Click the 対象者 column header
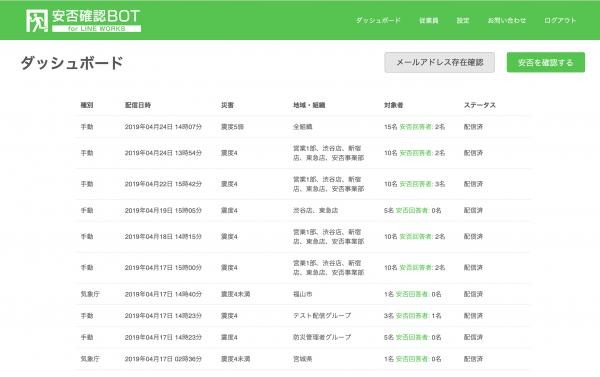Screen dimensions: 600x377 click(x=393, y=105)
